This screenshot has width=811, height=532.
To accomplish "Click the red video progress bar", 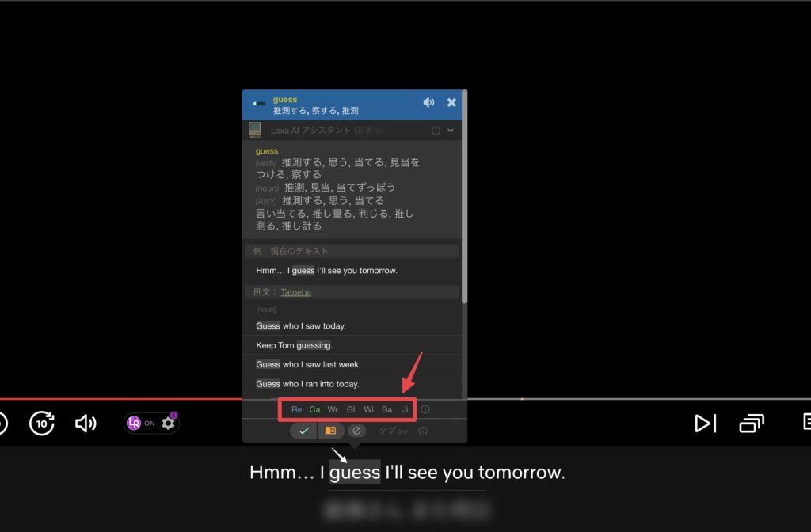I will tap(119, 398).
